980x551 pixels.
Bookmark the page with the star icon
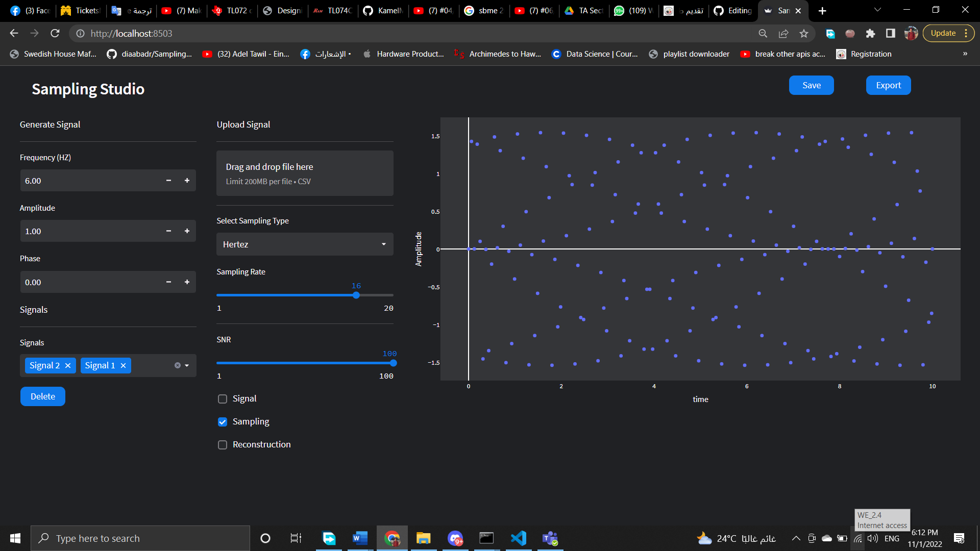tap(803, 33)
